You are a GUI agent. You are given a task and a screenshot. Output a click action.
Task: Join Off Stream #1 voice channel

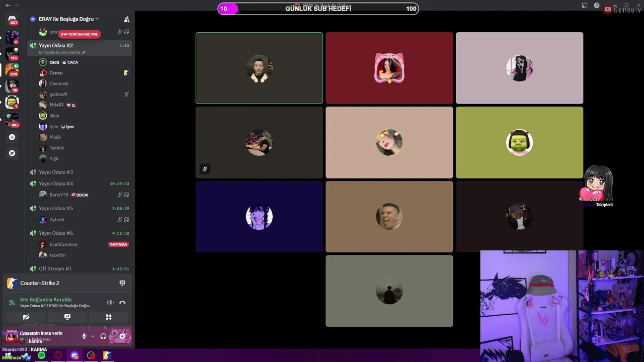point(79,268)
